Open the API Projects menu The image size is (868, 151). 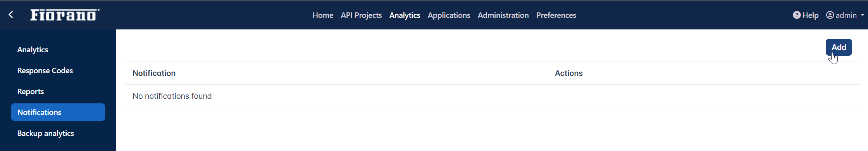(361, 15)
